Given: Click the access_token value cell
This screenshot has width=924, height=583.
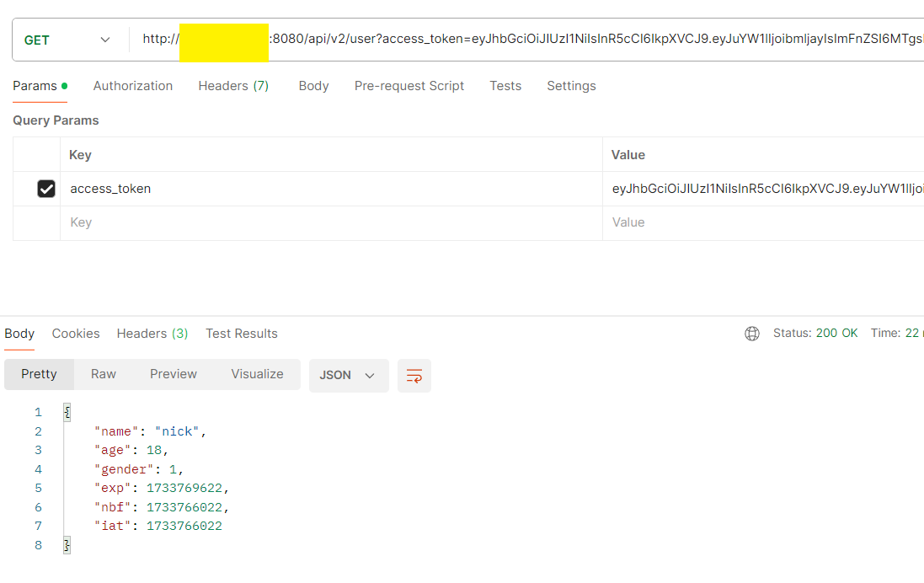Looking at the screenshot, I should (x=762, y=189).
